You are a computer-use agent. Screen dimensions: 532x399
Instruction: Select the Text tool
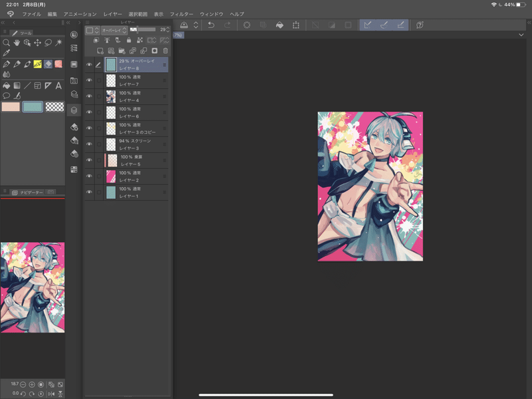(x=59, y=86)
